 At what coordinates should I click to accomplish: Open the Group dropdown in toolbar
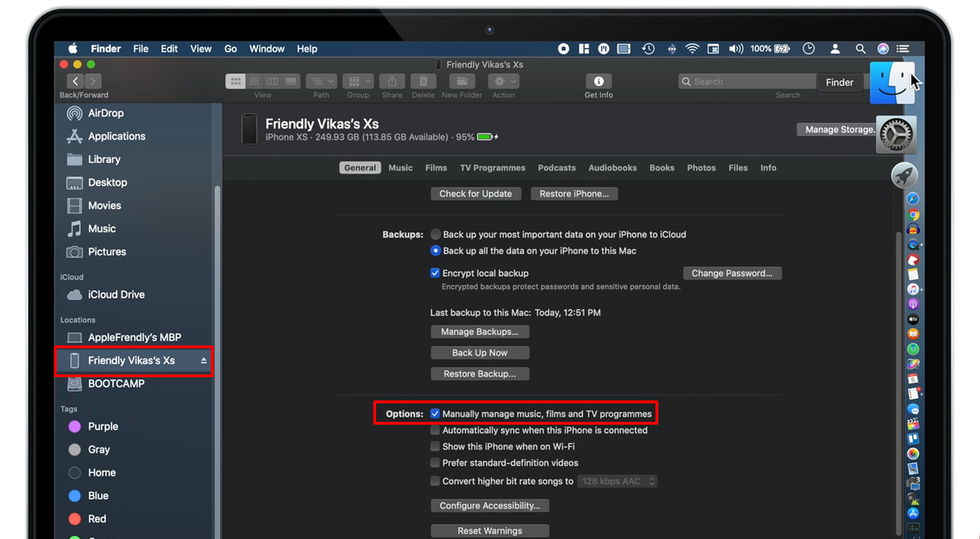[x=358, y=81]
